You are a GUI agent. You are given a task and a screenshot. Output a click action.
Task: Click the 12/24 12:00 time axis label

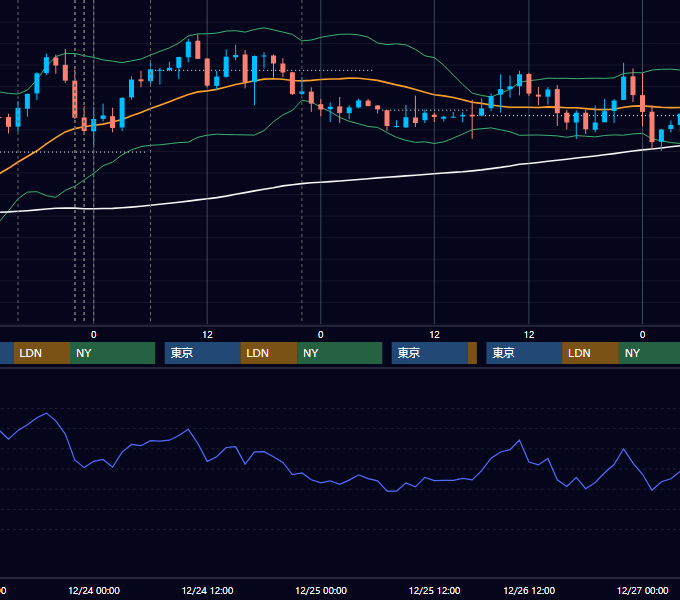coord(207,590)
